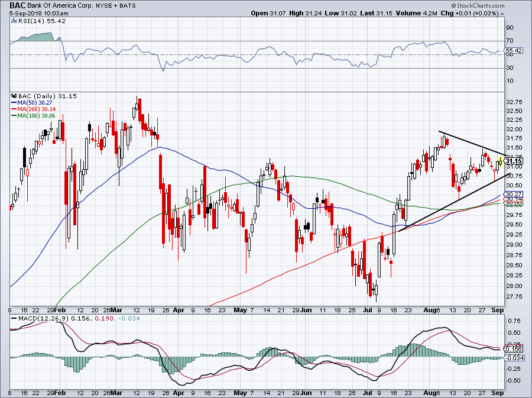Click the 31.15 last price tag
Viewport: 532px width, 398px height.
click(514, 161)
